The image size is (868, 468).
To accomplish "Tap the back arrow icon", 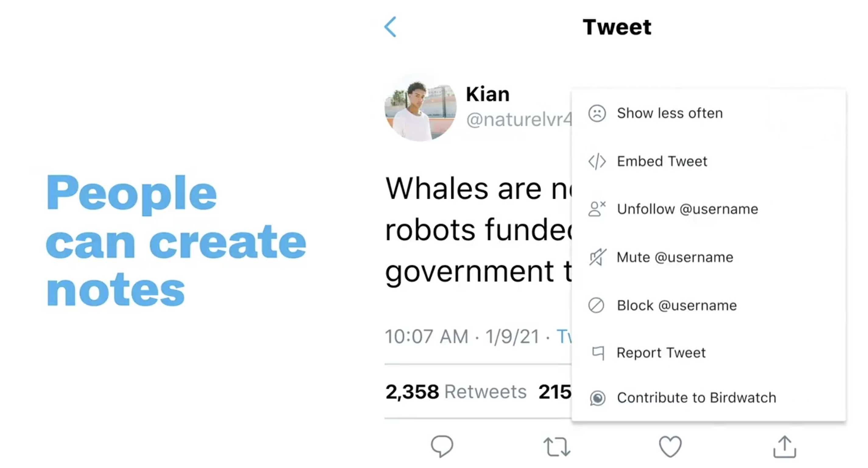I will click(390, 27).
